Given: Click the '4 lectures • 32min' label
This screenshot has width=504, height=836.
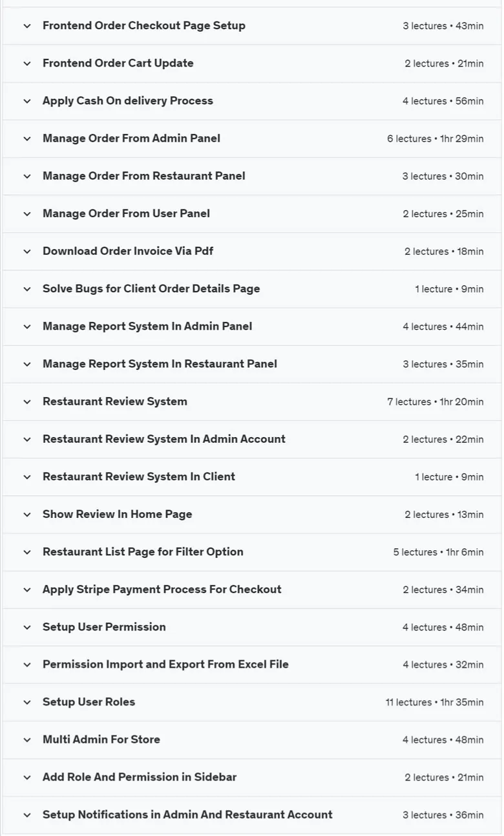Looking at the screenshot, I should pyautogui.click(x=443, y=665).
